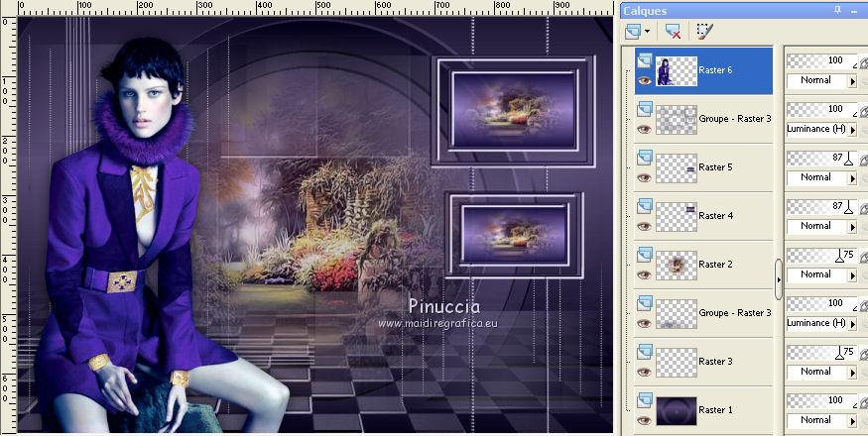This screenshot has height=436, width=868.
Task: Select the Raster 1 layer thumbnail
Action: pos(677,410)
